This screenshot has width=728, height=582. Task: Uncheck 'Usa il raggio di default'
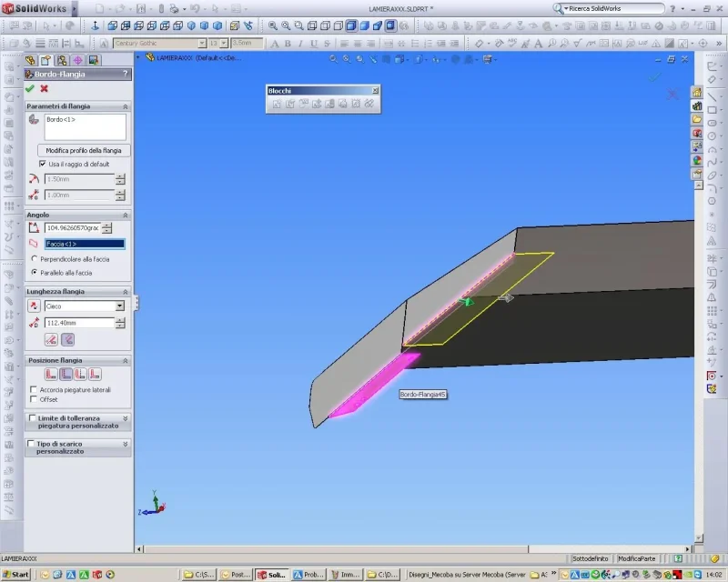point(43,164)
